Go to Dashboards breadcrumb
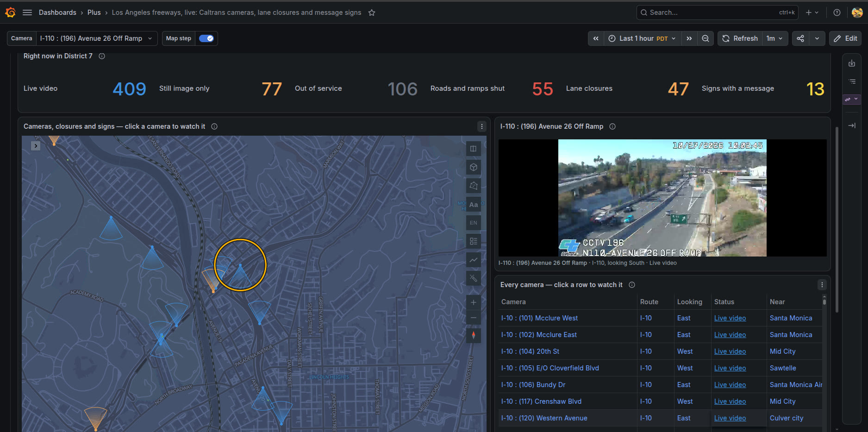This screenshot has height=432, width=868. [57, 13]
